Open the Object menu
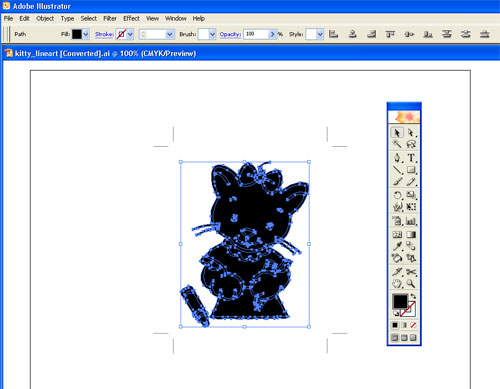This screenshot has width=500, height=389. coord(45,18)
